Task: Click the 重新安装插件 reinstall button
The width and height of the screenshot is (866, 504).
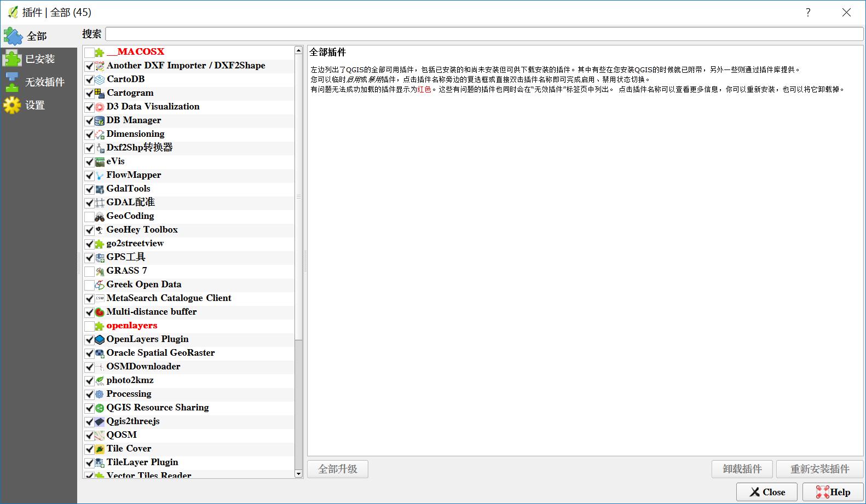Action: tap(819, 469)
